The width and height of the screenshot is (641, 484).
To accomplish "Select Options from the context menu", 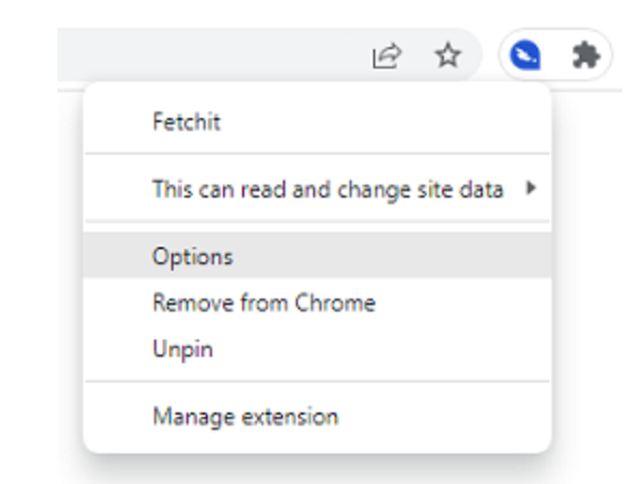I will coord(192,257).
